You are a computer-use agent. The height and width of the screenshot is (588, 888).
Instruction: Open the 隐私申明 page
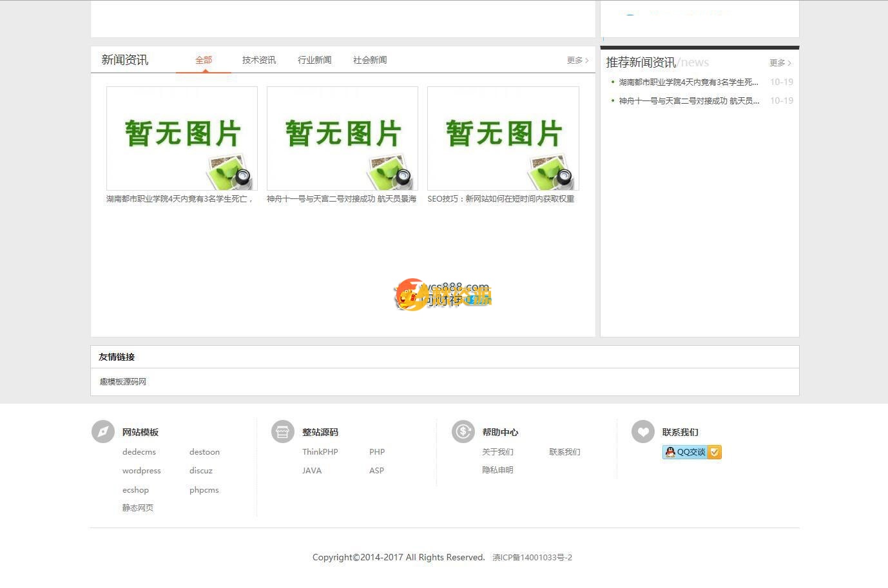click(497, 469)
